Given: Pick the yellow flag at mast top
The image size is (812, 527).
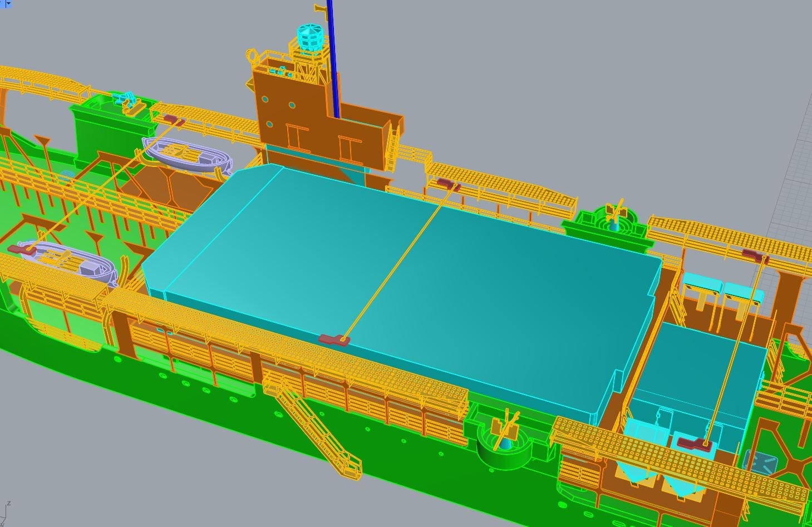Looking at the screenshot, I should (319, 8).
